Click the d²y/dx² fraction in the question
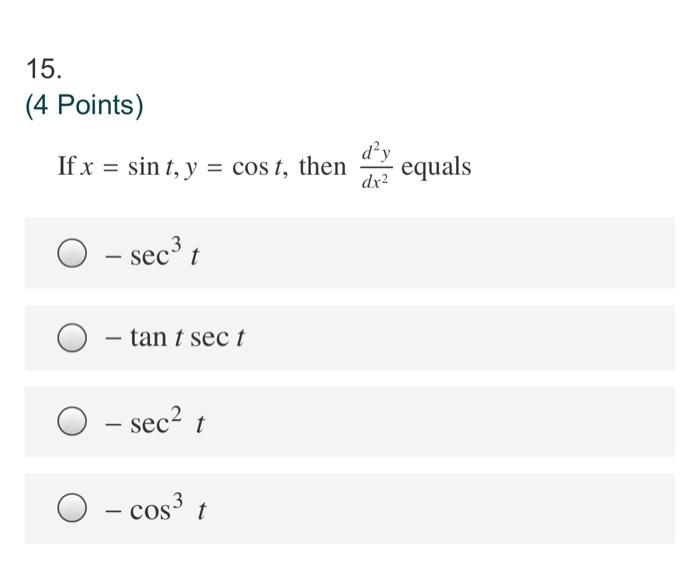The width and height of the screenshot is (700, 569). (376, 166)
